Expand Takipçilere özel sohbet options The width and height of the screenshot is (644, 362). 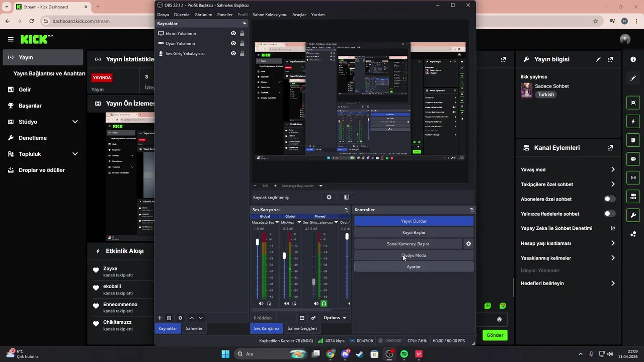click(x=613, y=184)
